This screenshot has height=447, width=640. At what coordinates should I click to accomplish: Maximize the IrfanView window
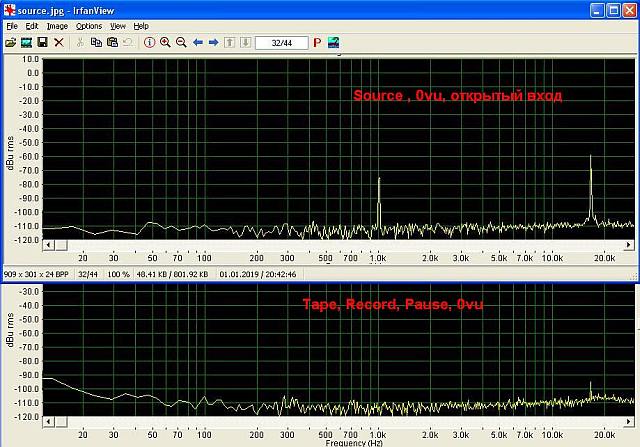tap(611, 9)
